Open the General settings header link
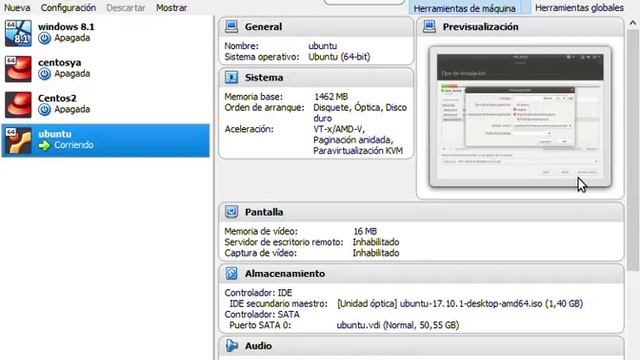640x360 pixels. coord(263,27)
